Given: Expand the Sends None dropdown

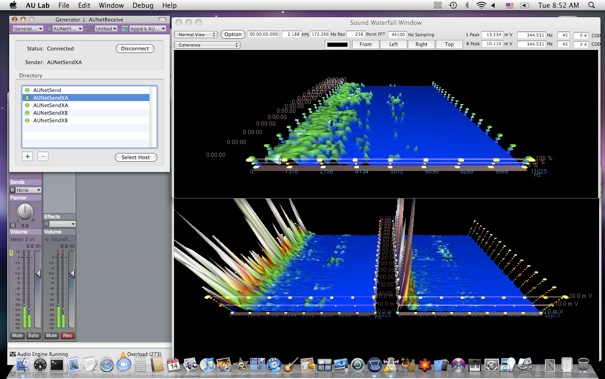Looking at the screenshot, I should click(25, 190).
